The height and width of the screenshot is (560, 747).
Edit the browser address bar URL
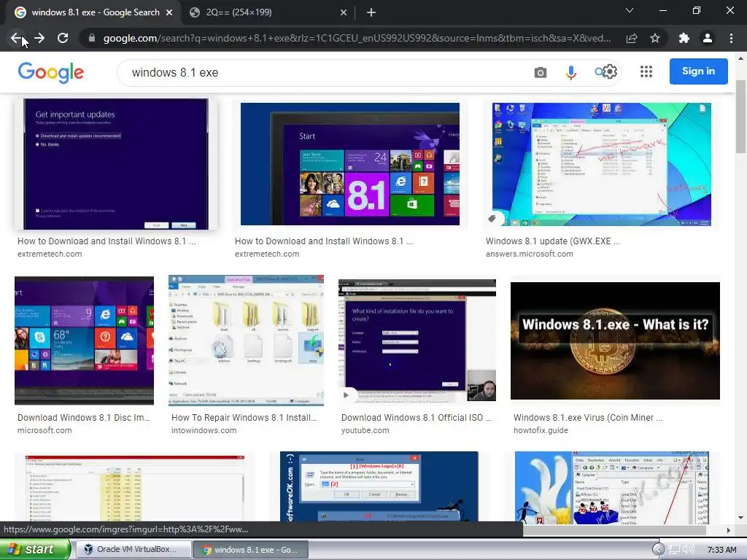(357, 38)
